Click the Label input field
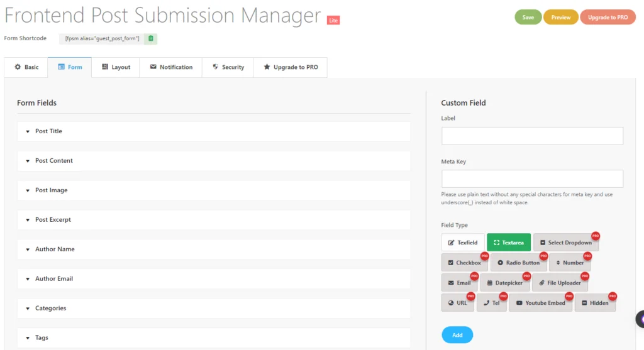This screenshot has height=350, width=644. coord(532,136)
